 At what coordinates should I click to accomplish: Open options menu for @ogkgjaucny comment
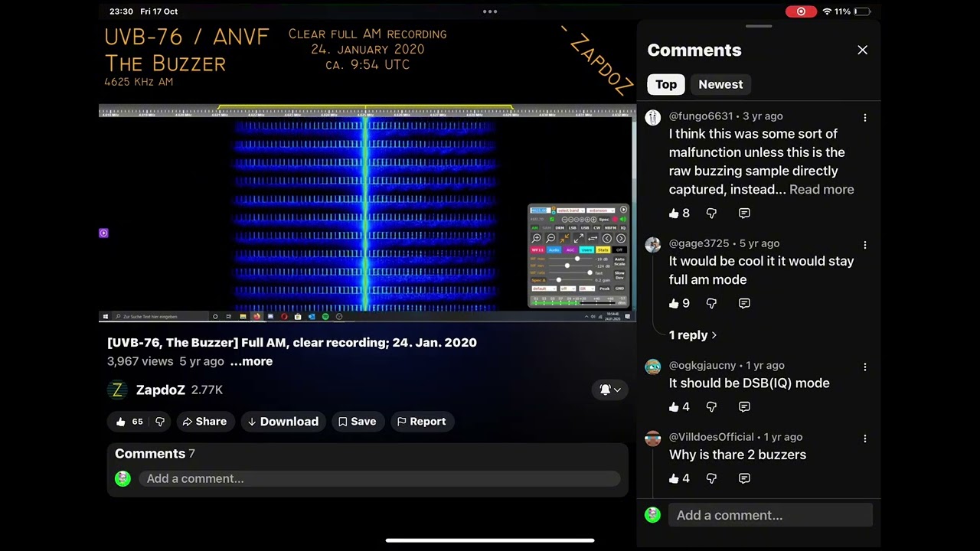point(865,367)
